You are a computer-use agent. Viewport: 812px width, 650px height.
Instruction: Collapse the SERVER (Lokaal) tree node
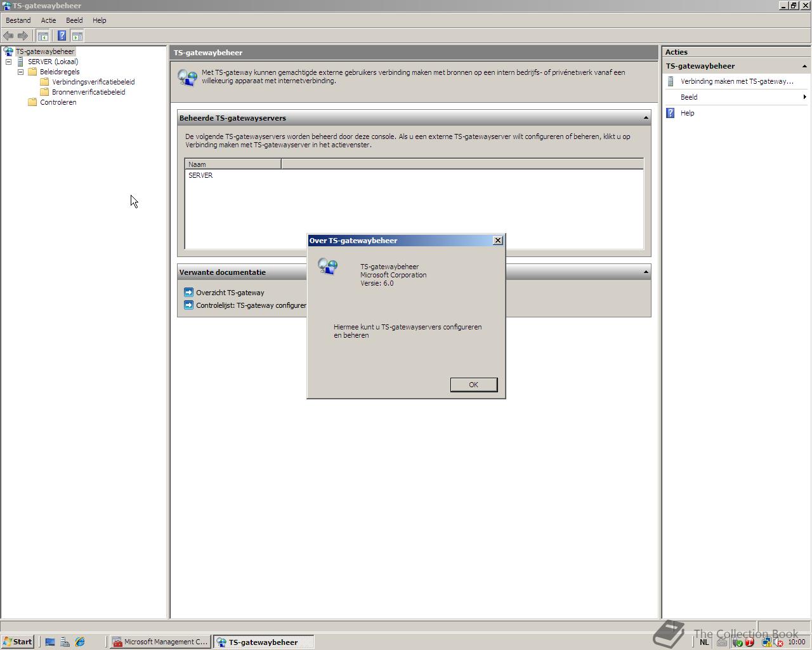pos(8,62)
